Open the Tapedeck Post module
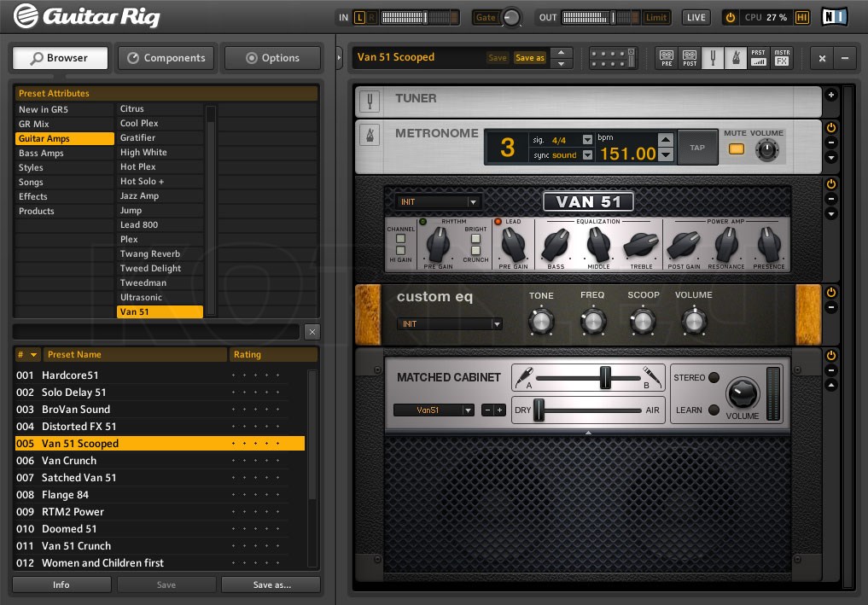868x605 pixels. (688, 57)
